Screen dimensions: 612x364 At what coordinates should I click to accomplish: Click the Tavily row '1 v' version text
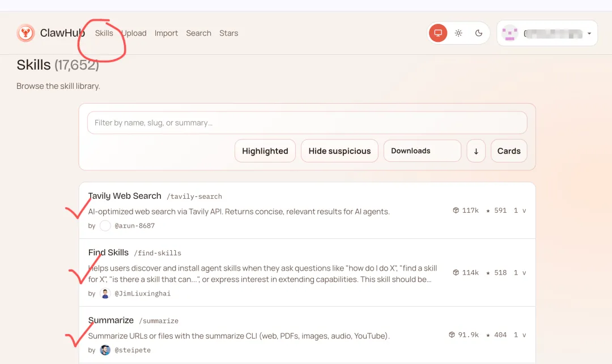click(520, 211)
